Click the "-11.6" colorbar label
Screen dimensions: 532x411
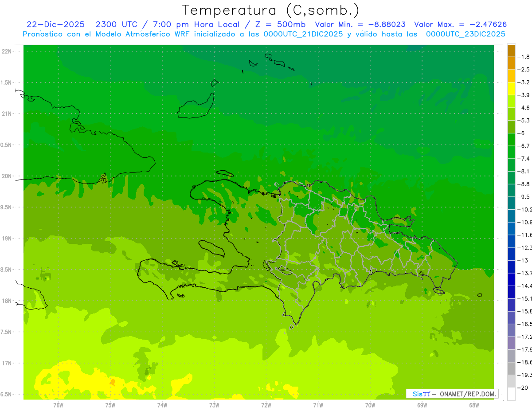524,235
